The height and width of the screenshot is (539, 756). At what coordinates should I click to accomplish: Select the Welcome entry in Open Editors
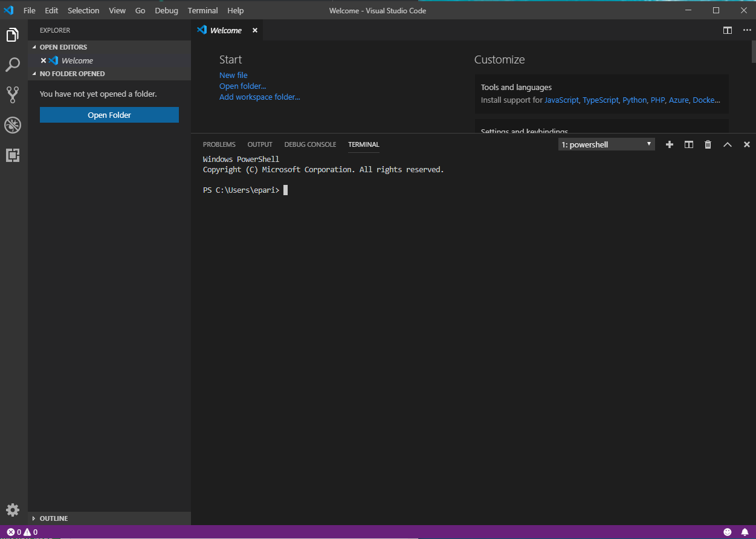(109, 60)
